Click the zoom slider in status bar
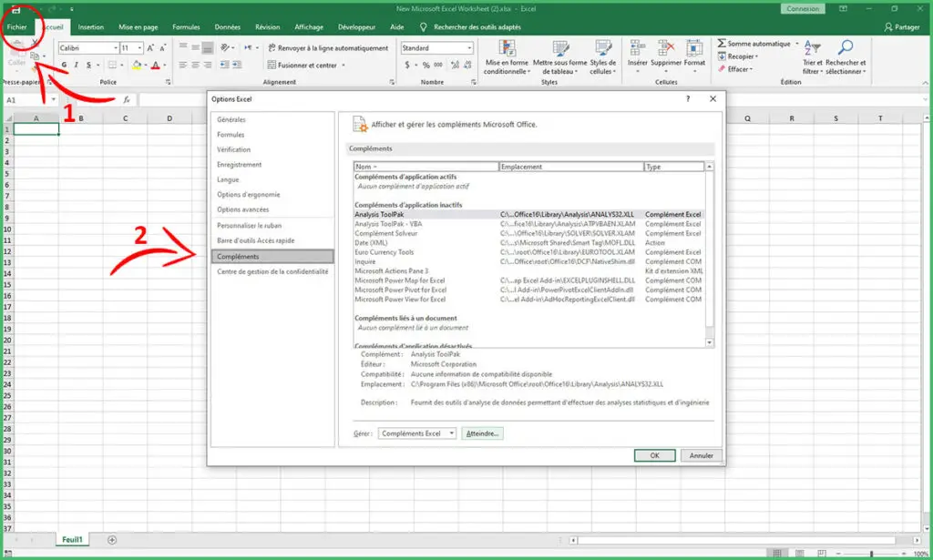The image size is (933, 560). [x=870, y=554]
